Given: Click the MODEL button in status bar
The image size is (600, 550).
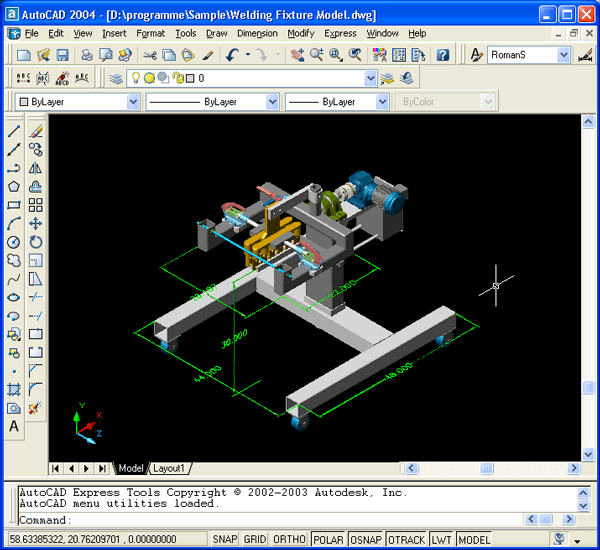Looking at the screenshot, I should tap(474, 539).
